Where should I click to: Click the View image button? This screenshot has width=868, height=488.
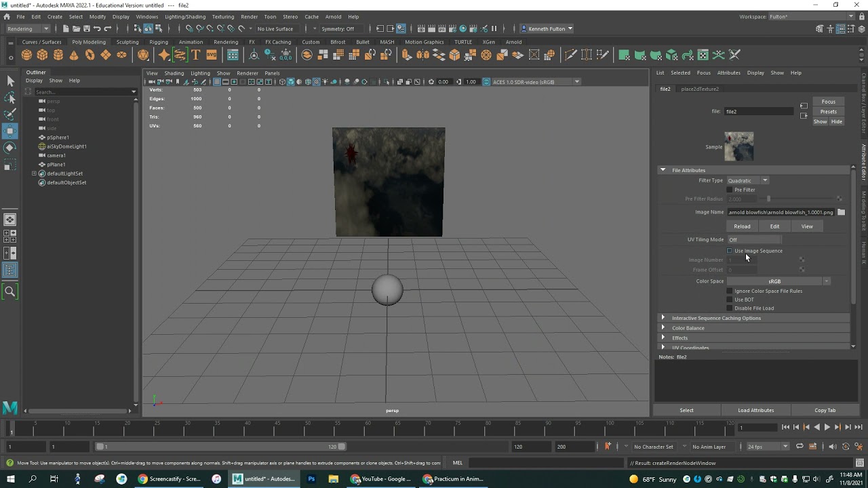pyautogui.click(x=807, y=226)
